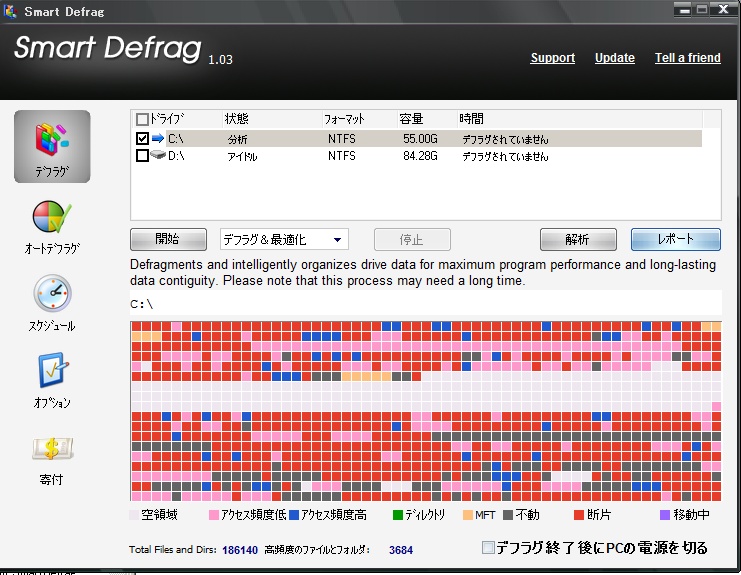Check the select-all ドライブ header checkbox
741x575 pixels.
142,119
